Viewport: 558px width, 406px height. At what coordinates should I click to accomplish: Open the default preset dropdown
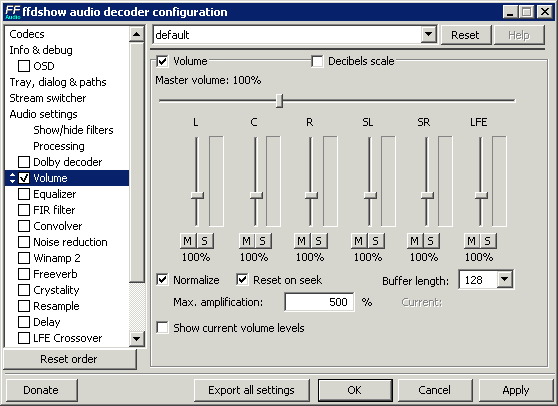[x=428, y=35]
